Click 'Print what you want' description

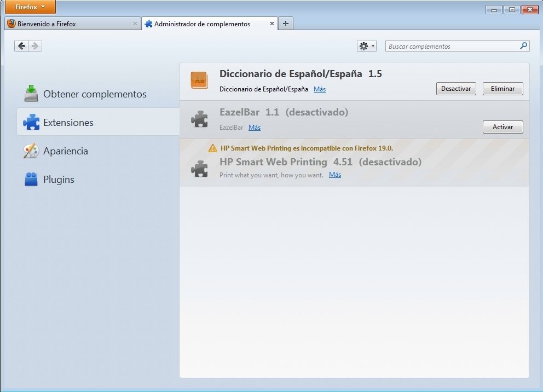(x=271, y=175)
